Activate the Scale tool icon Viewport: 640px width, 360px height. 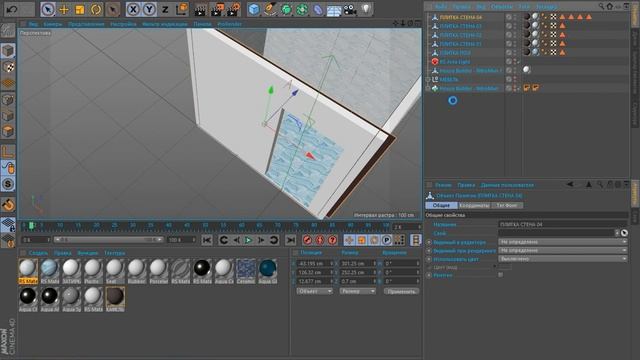pos(80,9)
